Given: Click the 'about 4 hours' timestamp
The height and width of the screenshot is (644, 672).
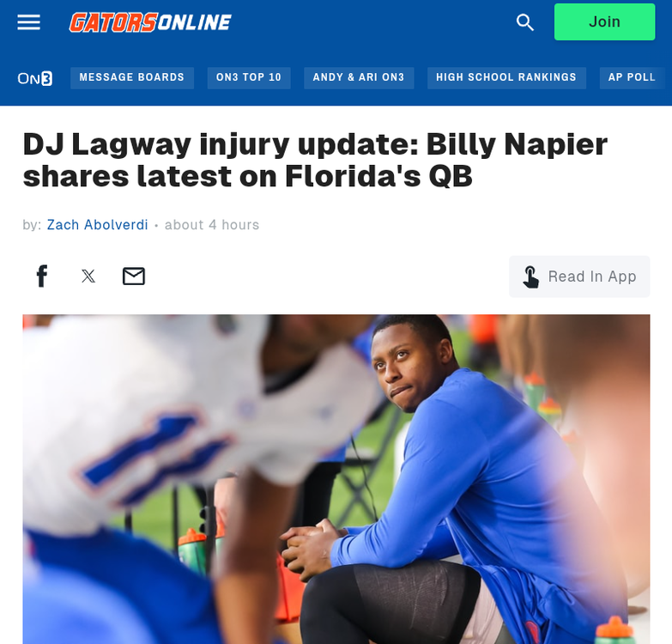Looking at the screenshot, I should [212, 225].
